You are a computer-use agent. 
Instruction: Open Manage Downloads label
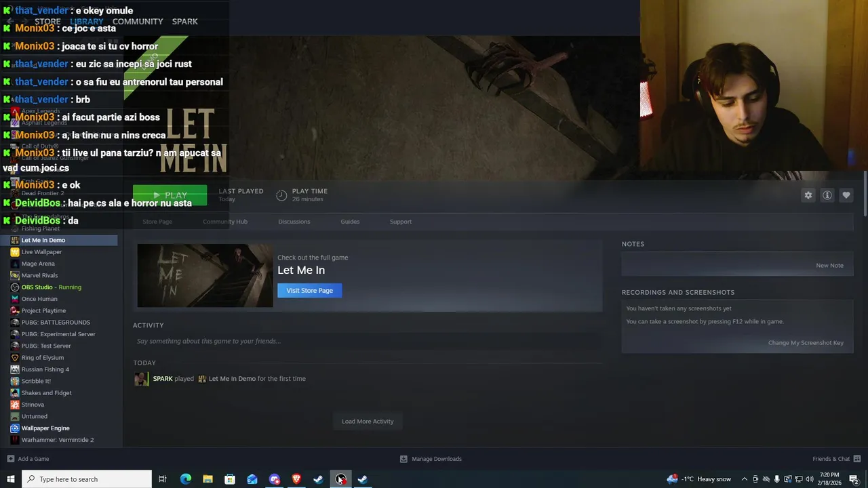click(437, 459)
